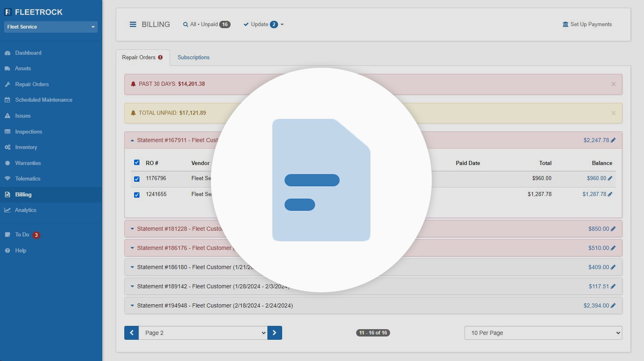
Task: Click the Fleetrock logo icon
Action: click(8, 12)
